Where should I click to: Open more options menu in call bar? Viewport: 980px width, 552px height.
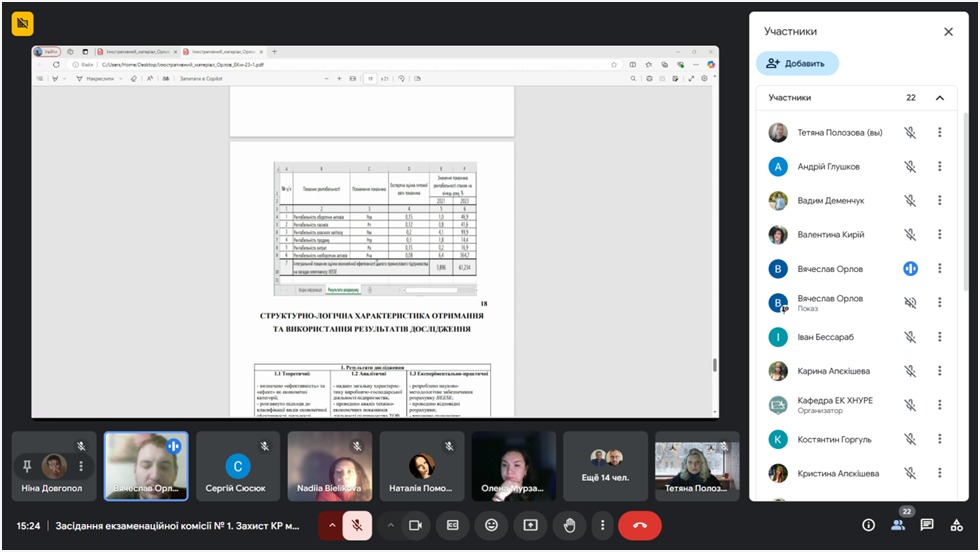point(602,525)
